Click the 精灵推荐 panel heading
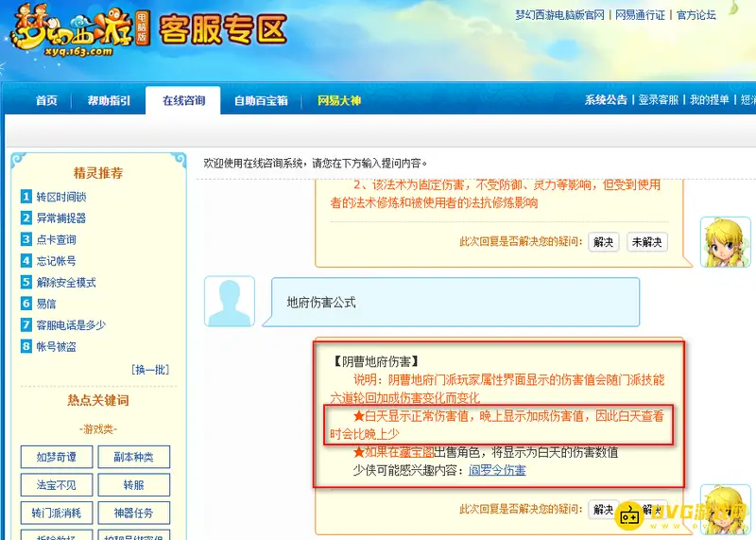Image resolution: width=756 pixels, height=540 pixels. 98,173
